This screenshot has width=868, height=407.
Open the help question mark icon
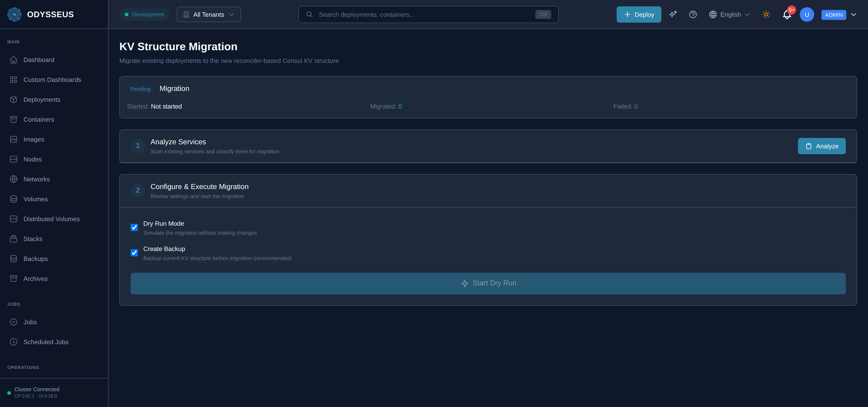(693, 14)
